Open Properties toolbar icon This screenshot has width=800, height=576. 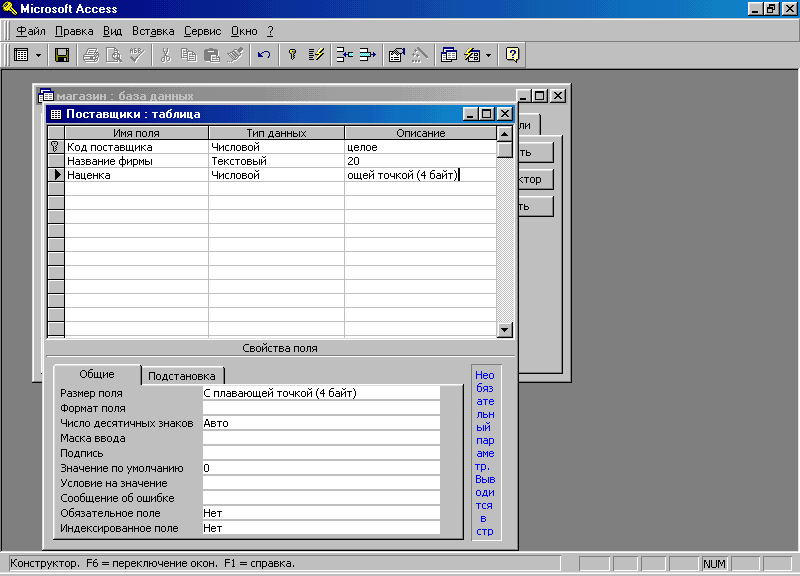(x=396, y=55)
